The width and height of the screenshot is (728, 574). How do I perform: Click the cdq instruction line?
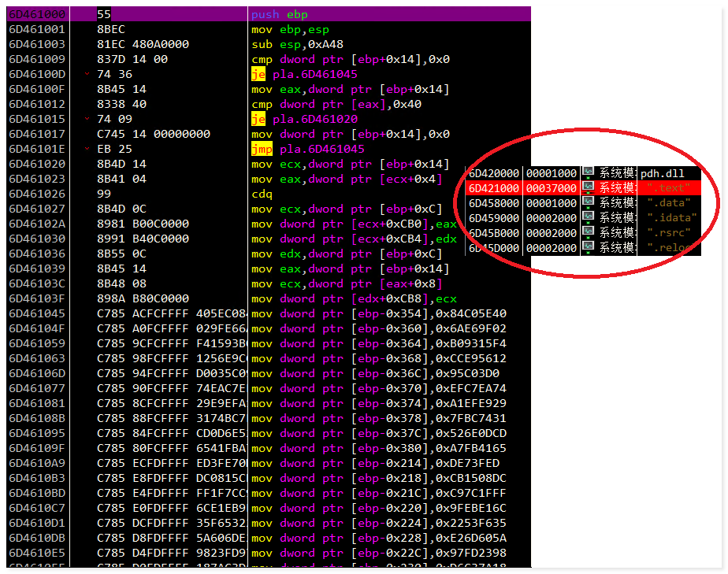tap(262, 194)
